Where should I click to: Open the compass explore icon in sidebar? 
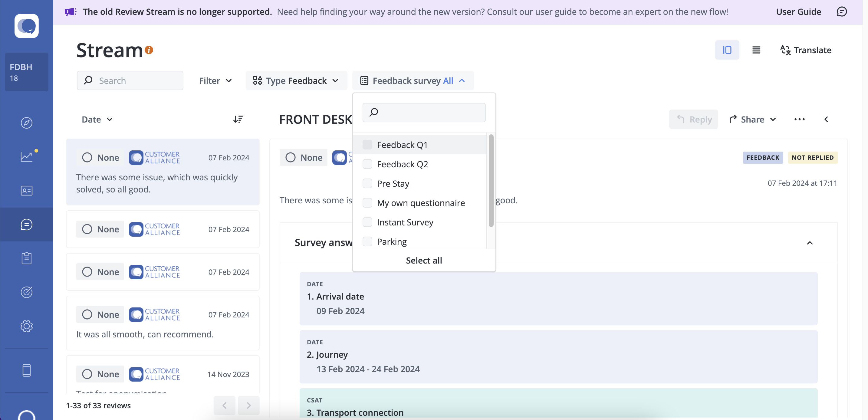click(27, 123)
